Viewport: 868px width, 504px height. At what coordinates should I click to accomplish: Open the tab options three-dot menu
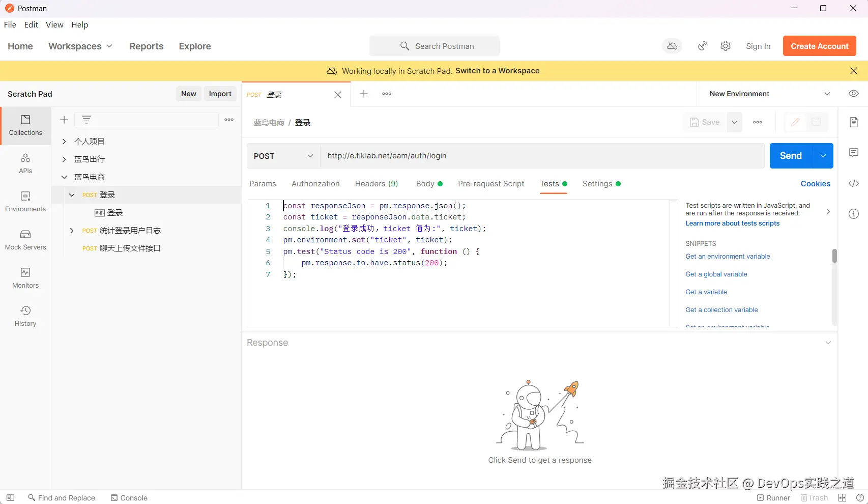point(387,94)
